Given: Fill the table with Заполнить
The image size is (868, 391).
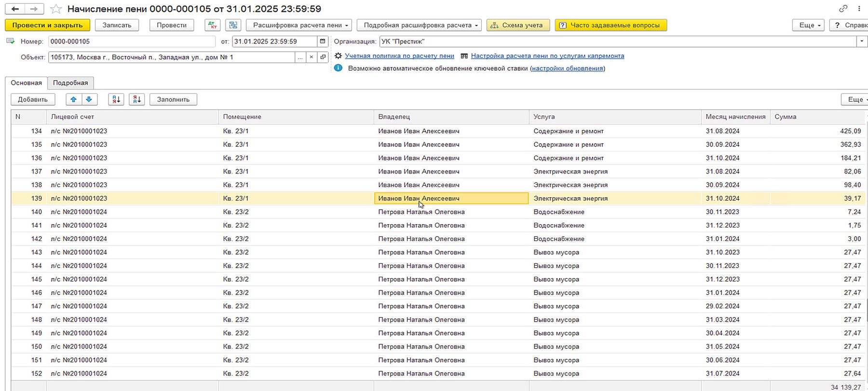Looking at the screenshot, I should pos(173,99).
